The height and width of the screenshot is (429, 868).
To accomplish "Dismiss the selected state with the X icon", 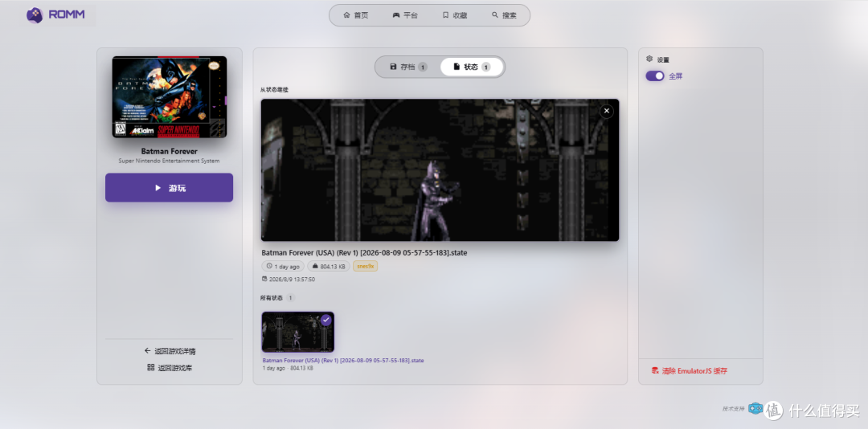I will [x=607, y=111].
